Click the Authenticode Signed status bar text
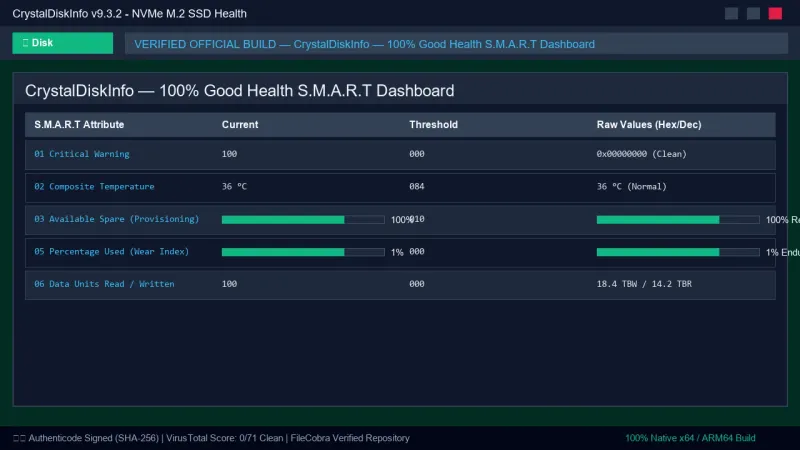This screenshot has width=800, height=450. 211,438
